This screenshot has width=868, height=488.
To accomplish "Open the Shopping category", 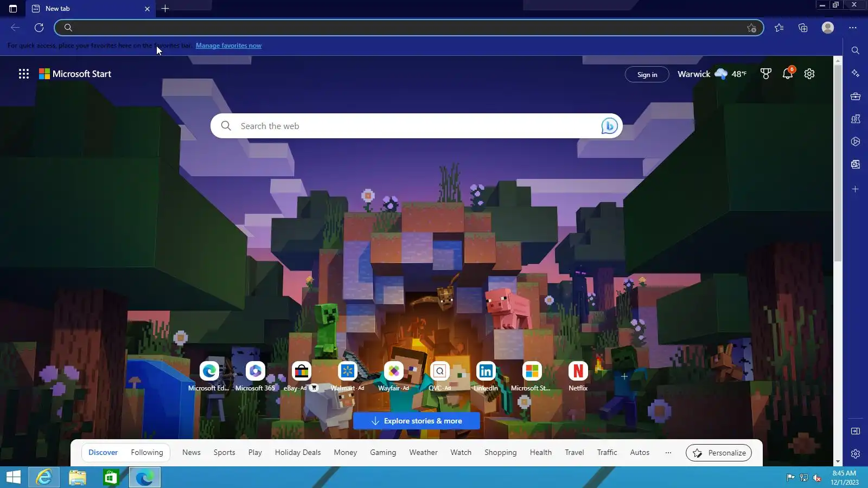I will pyautogui.click(x=501, y=452).
